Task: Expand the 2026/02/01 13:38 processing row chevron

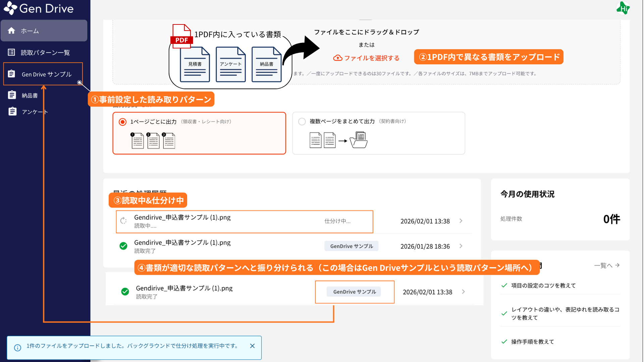Action: [x=461, y=221]
